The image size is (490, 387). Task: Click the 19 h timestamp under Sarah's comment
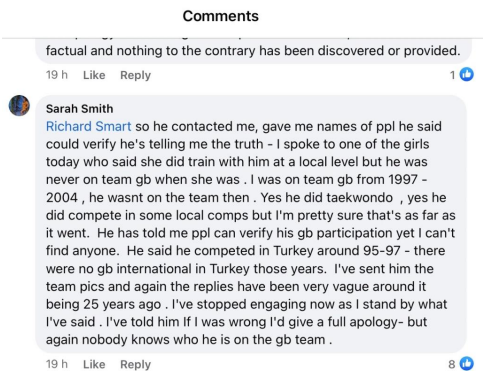(x=57, y=364)
